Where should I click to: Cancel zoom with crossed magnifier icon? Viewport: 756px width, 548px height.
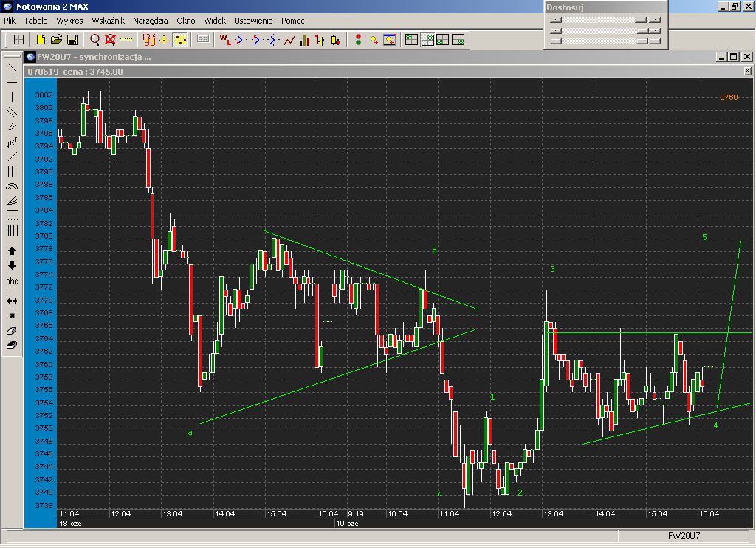pos(110,40)
